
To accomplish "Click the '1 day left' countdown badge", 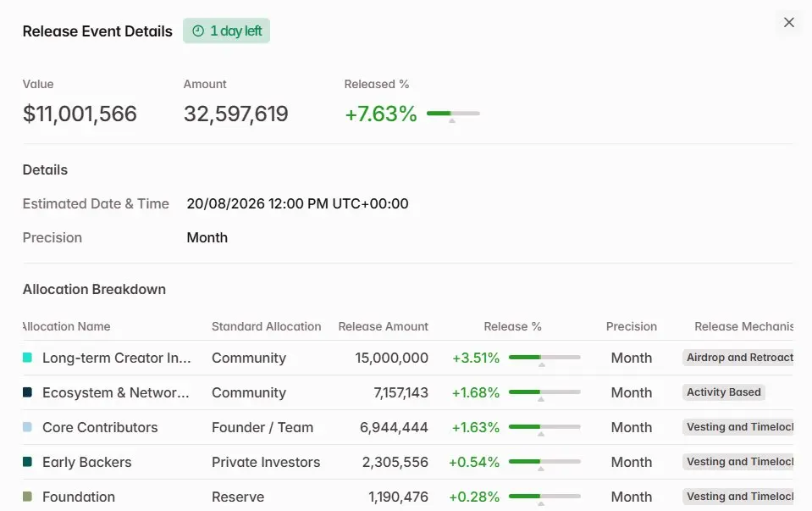I will tap(226, 31).
